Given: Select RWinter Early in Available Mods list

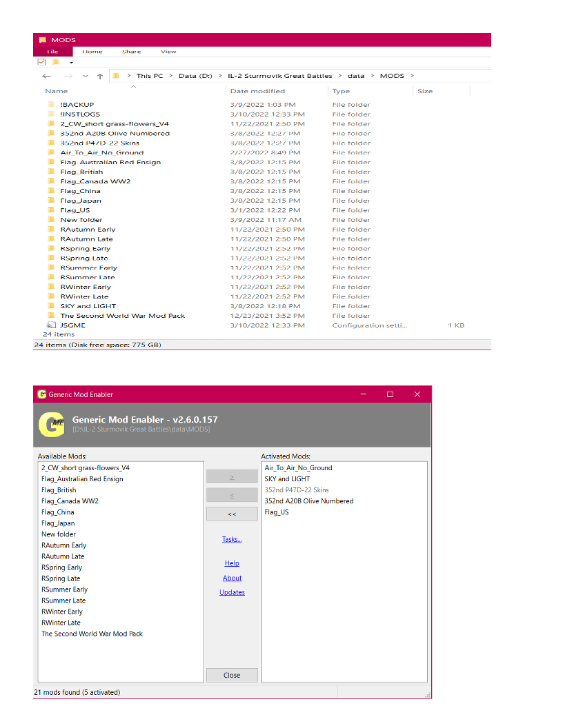Looking at the screenshot, I should click(x=62, y=612).
